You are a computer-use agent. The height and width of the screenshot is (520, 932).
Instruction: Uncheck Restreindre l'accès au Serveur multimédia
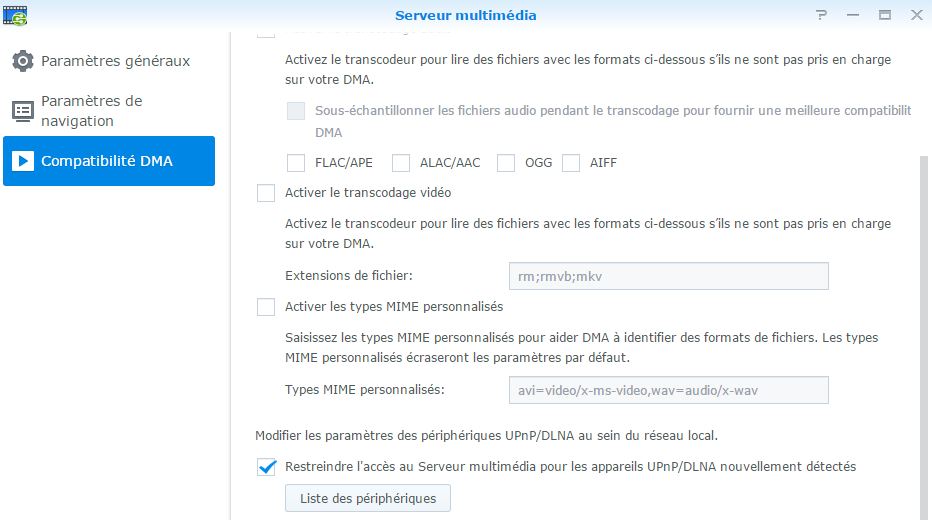(x=266, y=467)
